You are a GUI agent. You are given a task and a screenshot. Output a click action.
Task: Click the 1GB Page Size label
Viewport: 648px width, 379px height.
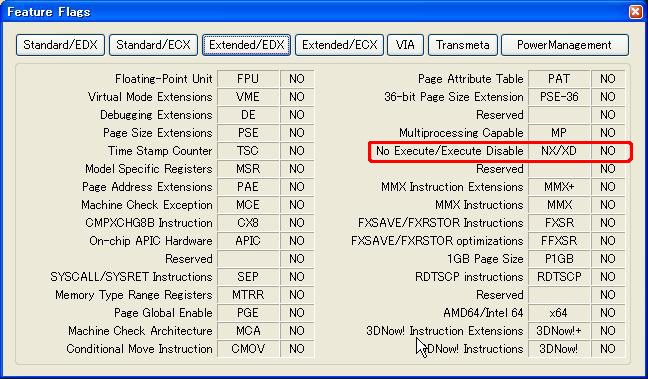click(485, 259)
